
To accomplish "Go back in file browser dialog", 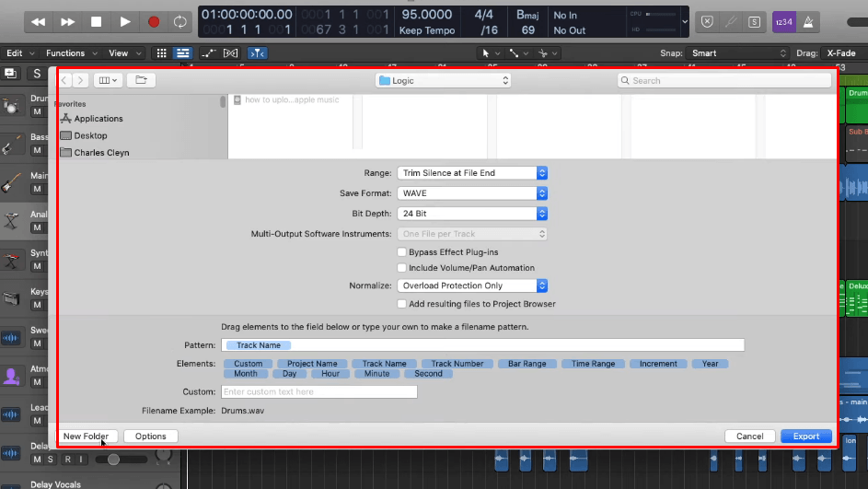I will (64, 80).
